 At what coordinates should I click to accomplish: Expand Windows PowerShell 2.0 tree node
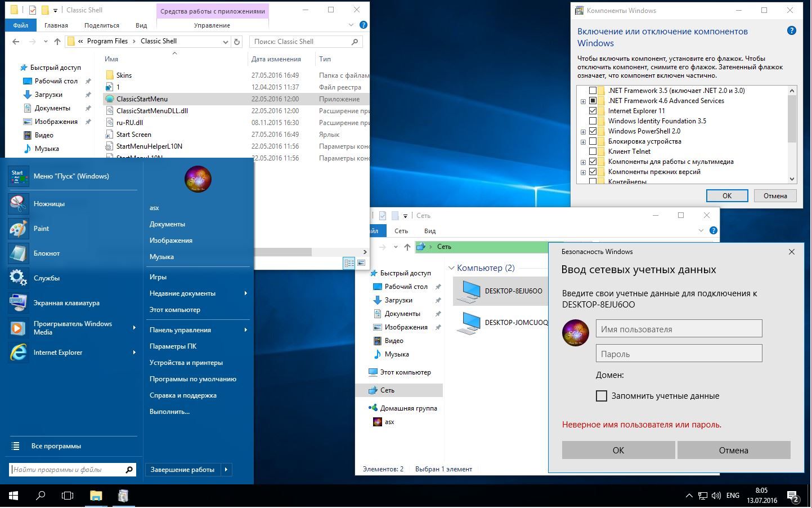tap(583, 132)
